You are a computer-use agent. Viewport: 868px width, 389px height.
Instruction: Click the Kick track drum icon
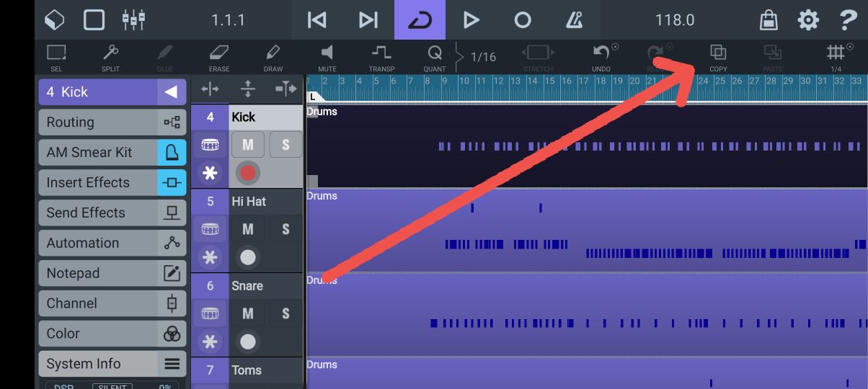210,146
